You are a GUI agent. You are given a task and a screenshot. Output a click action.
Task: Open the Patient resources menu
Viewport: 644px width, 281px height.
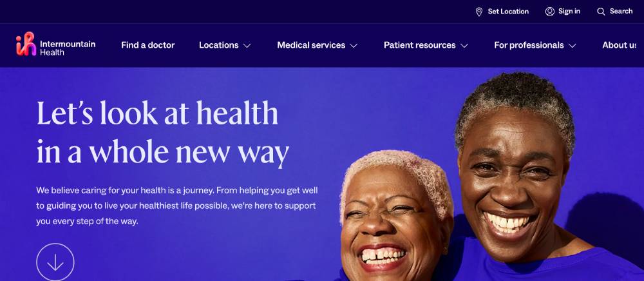point(420,45)
